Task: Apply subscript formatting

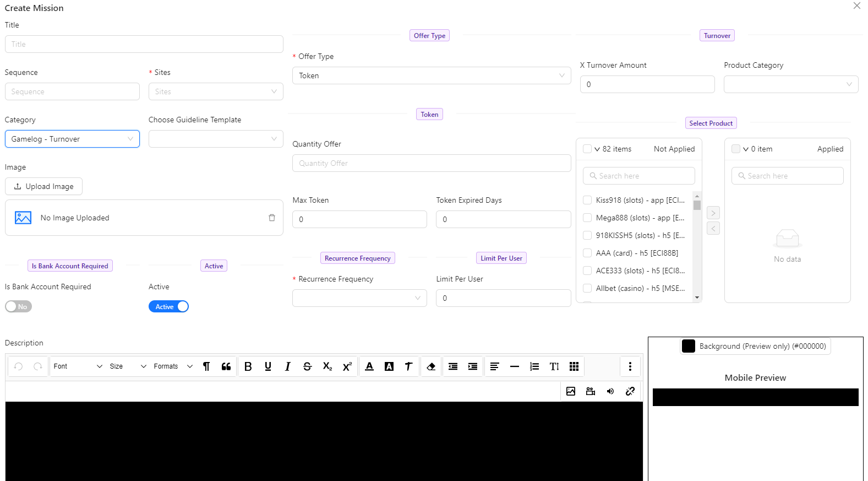Action: tap(327, 366)
